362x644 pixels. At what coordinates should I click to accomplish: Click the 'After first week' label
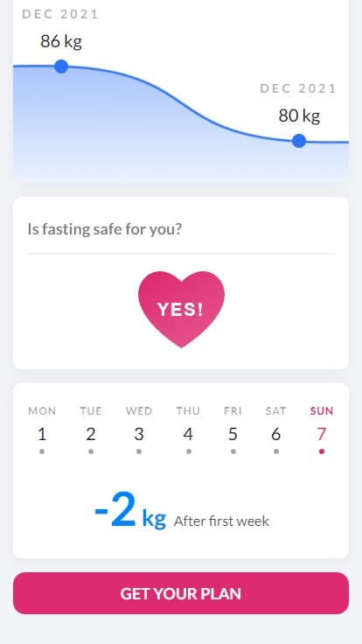(221, 521)
